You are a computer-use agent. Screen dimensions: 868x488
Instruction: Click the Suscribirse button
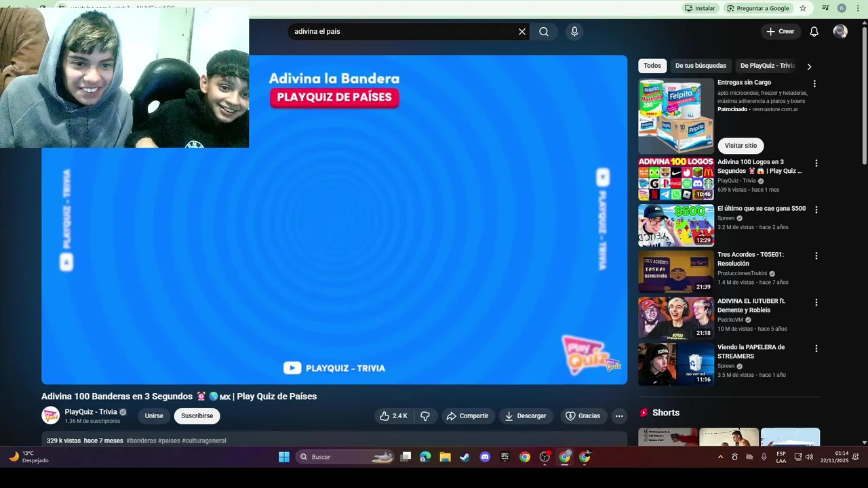click(x=197, y=416)
